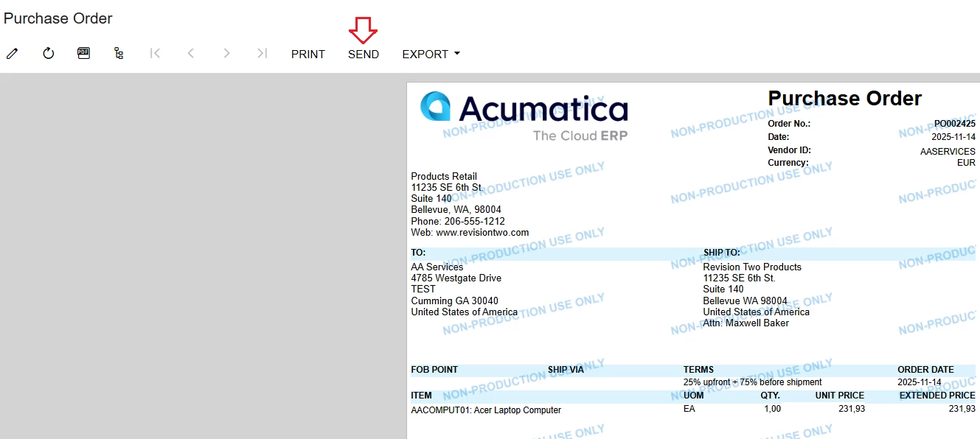Click terms 25% upfront + 75% before shipment

pyautogui.click(x=752, y=382)
